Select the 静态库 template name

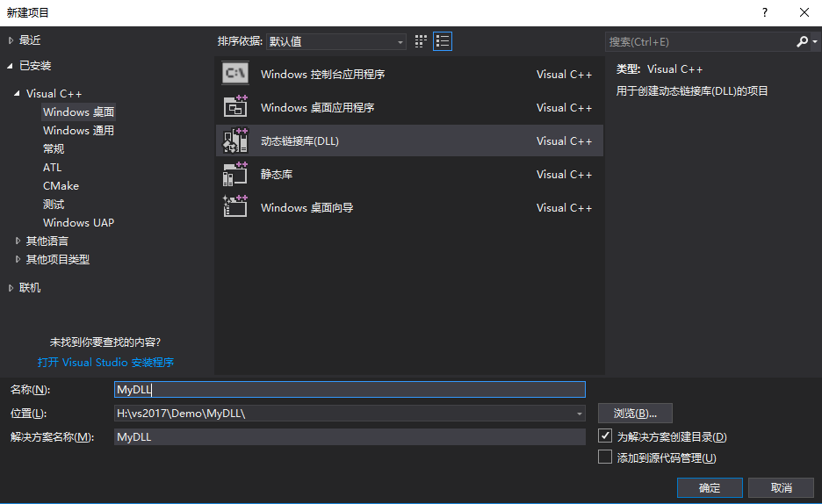tap(277, 174)
